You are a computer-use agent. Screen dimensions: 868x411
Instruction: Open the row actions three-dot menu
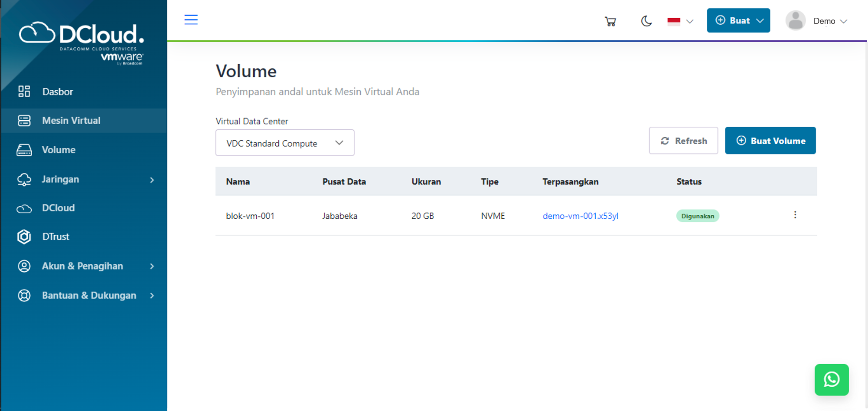[x=795, y=215]
